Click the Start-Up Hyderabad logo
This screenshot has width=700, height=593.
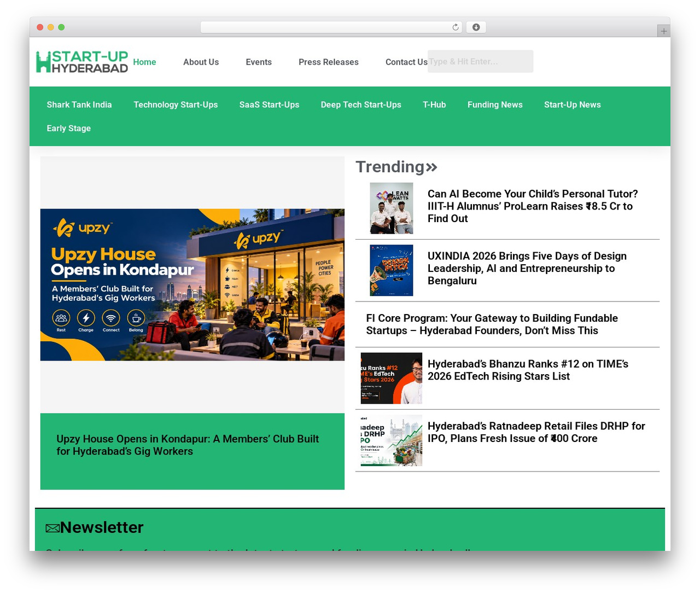pyautogui.click(x=82, y=62)
